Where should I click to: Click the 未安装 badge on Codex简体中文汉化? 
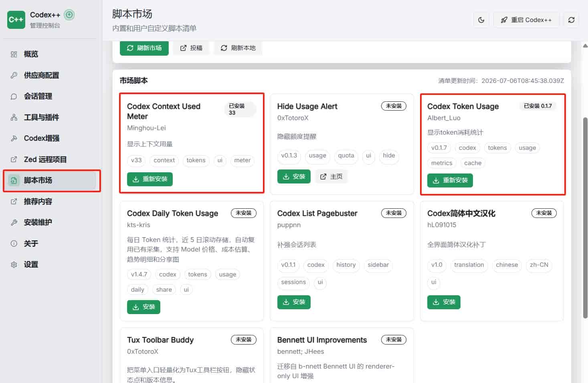click(x=544, y=213)
